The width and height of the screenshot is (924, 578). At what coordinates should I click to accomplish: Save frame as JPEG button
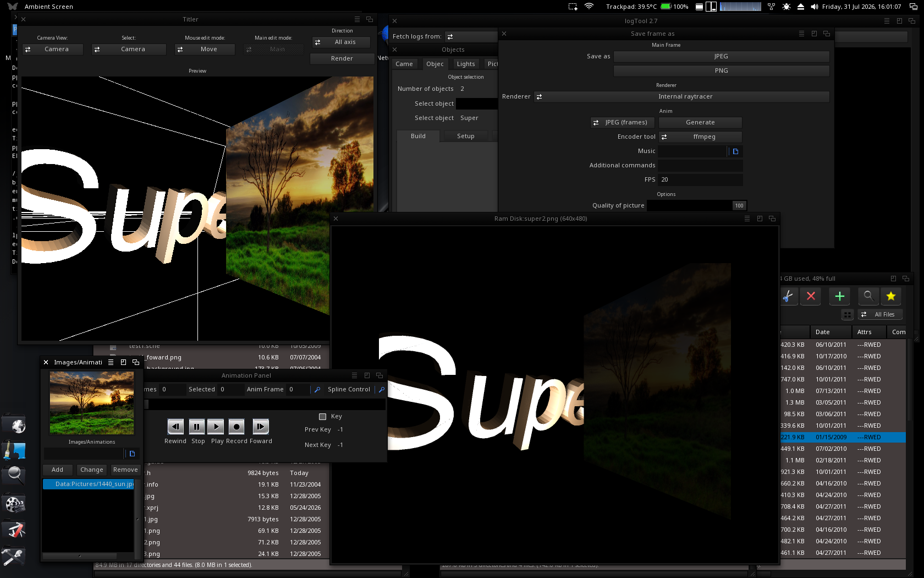721,56
